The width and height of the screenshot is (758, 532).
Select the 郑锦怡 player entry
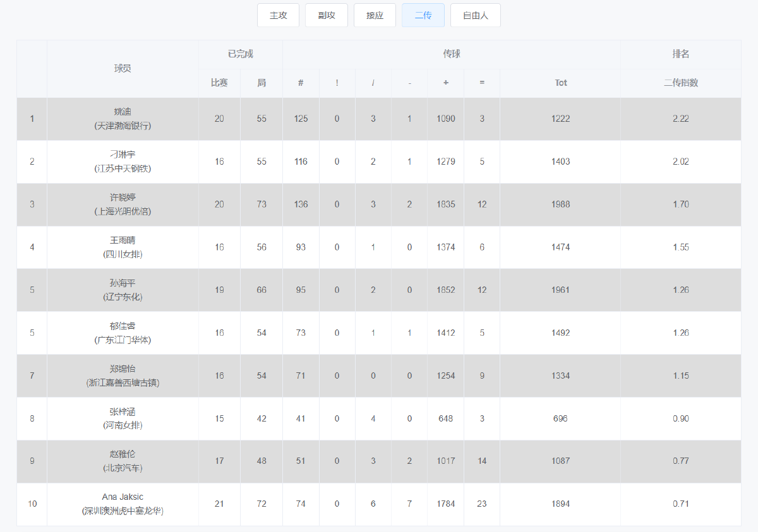(123, 369)
